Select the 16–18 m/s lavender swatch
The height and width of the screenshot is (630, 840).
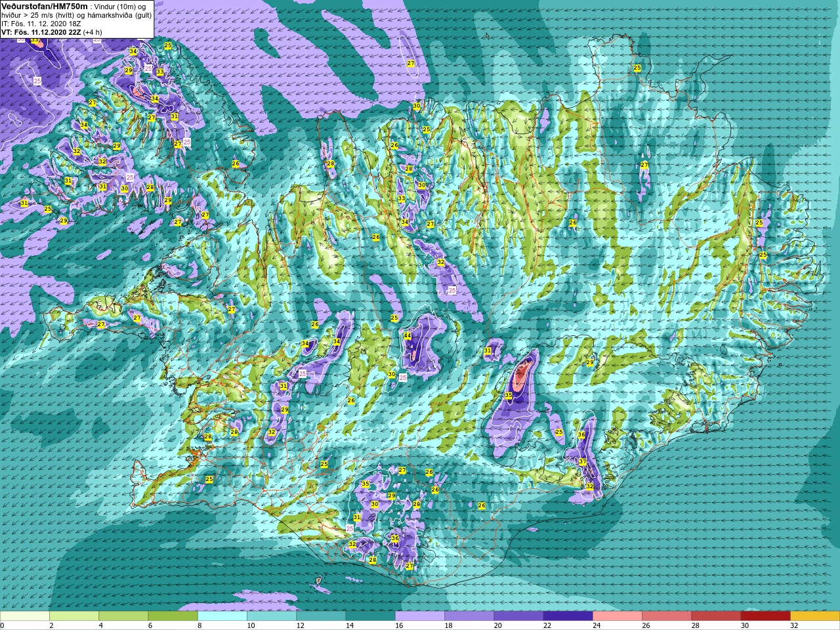(420, 616)
